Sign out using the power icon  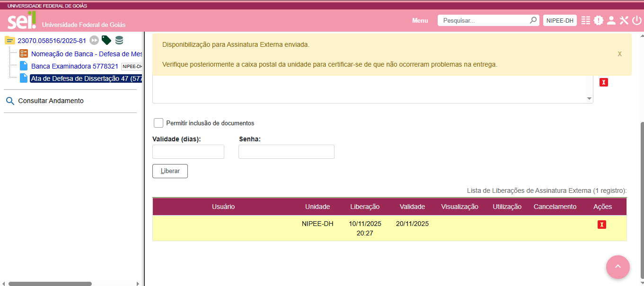point(636,20)
